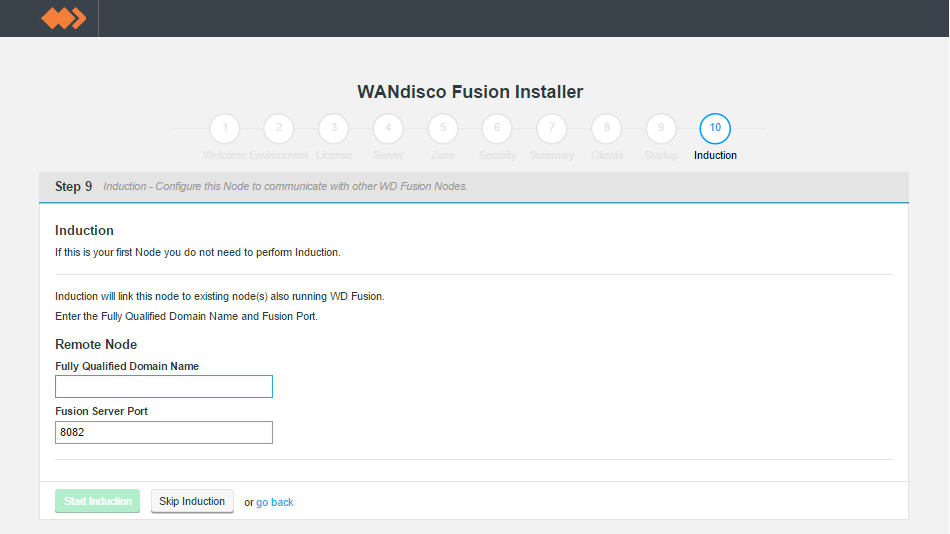Click the Fusion Server Port label

pyautogui.click(x=101, y=411)
